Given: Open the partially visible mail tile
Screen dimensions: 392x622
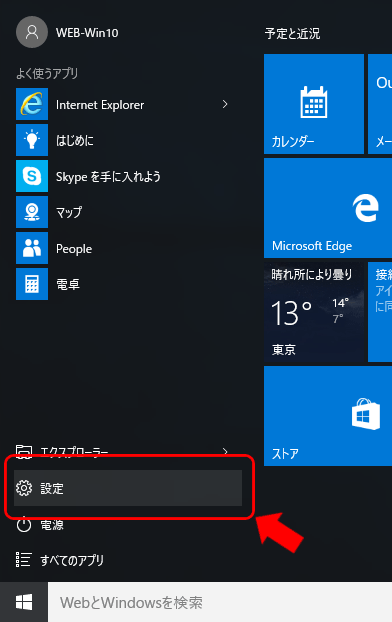Looking at the screenshot, I should [380, 104].
